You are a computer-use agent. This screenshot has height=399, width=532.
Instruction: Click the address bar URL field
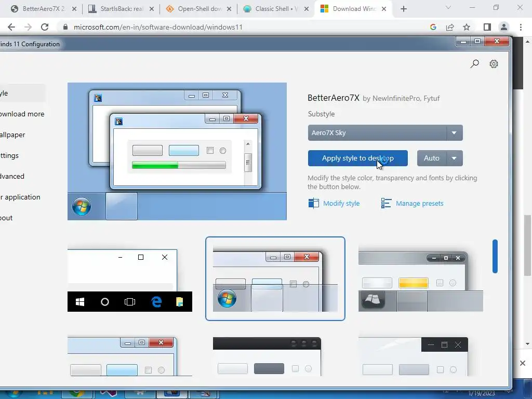244,27
